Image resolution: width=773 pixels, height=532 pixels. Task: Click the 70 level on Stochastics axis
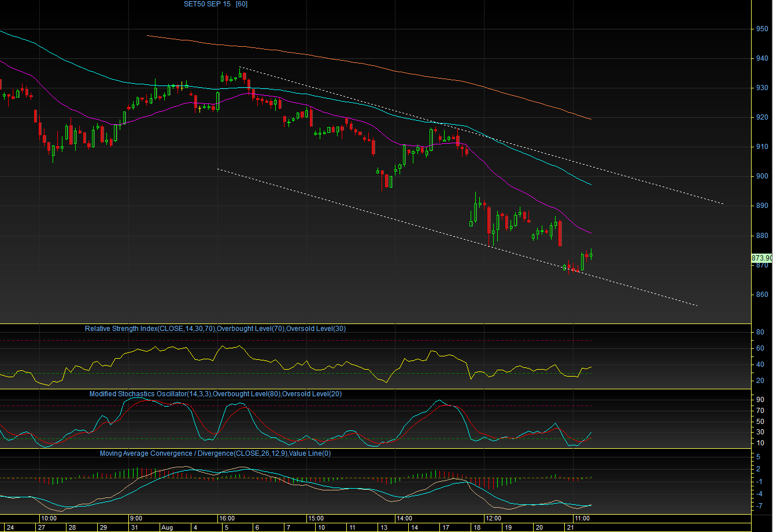click(x=760, y=411)
